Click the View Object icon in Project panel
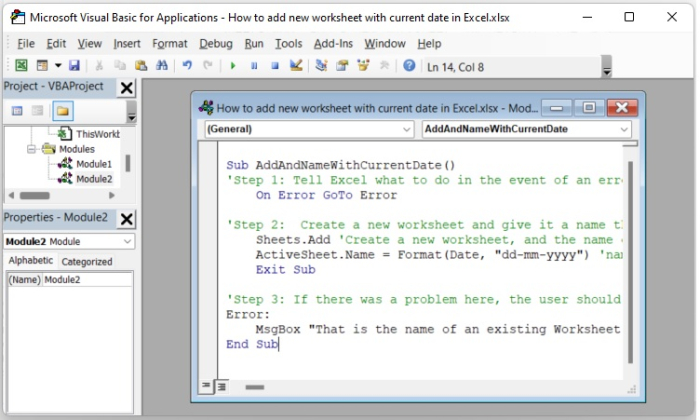Viewport: 700px width, 420px height. pos(38,111)
